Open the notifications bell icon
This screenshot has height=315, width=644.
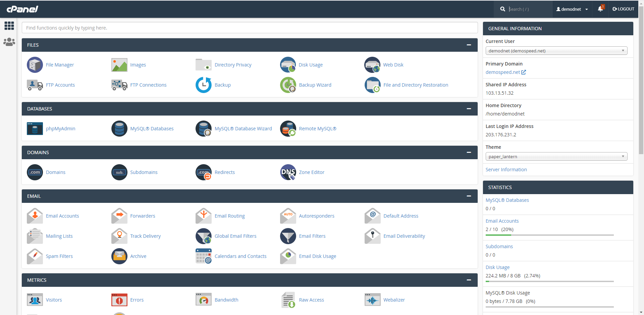(600, 9)
